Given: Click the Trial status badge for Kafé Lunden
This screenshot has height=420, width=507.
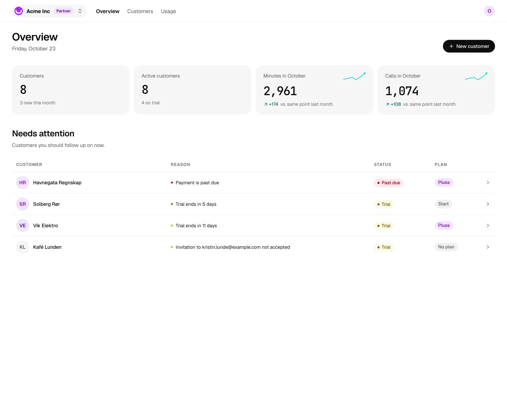Looking at the screenshot, I should [384, 247].
